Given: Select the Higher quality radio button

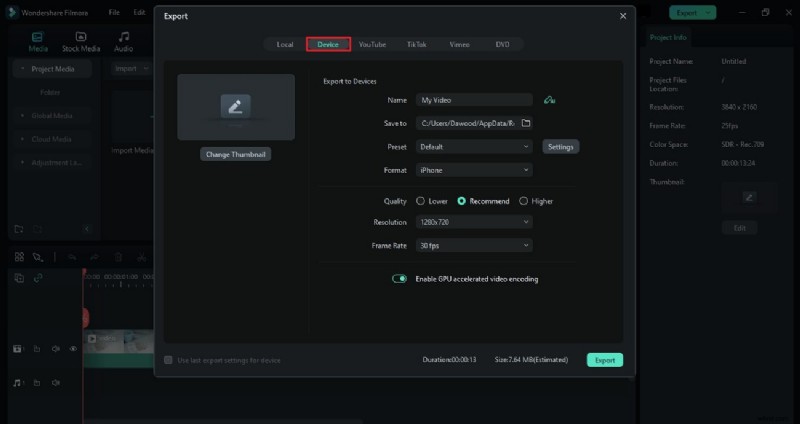Looking at the screenshot, I should 523,201.
